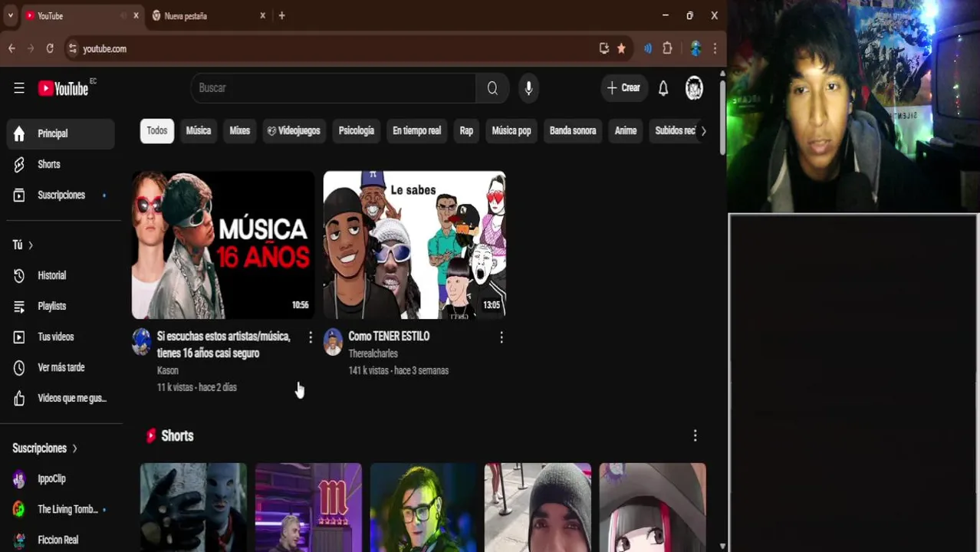Screen dimensions: 980x552
Task: Open the Kason channel avatar
Action: (x=142, y=342)
